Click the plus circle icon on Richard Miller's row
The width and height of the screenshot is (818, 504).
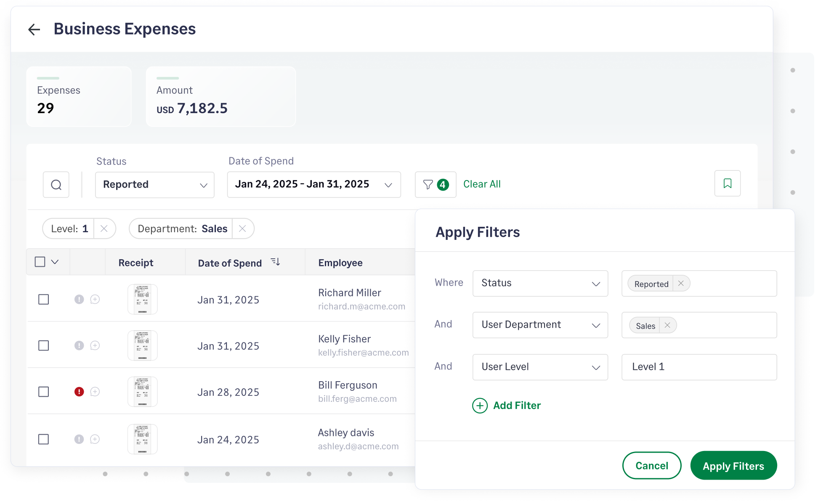[x=95, y=299]
